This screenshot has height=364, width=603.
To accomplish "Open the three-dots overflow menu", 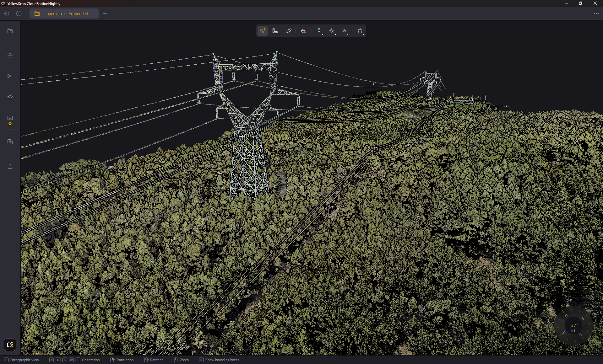I will [x=597, y=13].
